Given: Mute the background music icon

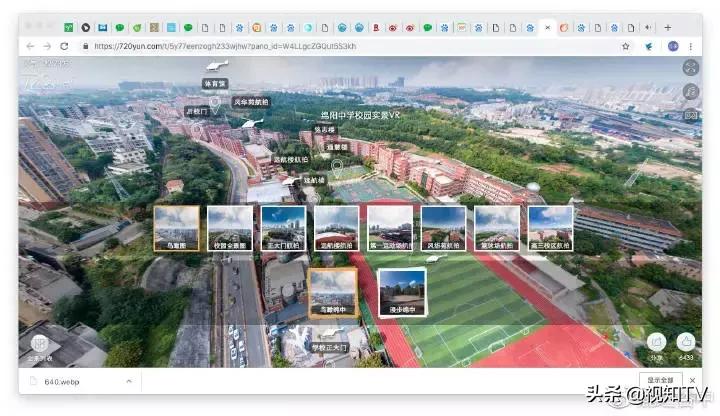Looking at the screenshot, I should (x=690, y=91).
